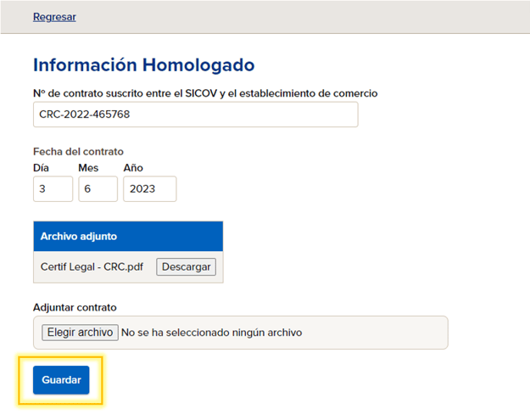Click the Regresar link
The image size is (530, 420).
coord(54,17)
